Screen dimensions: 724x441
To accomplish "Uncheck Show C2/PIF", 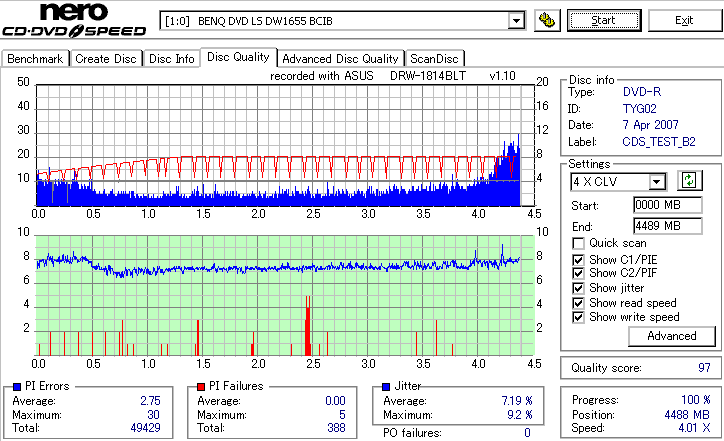I will pos(578,273).
